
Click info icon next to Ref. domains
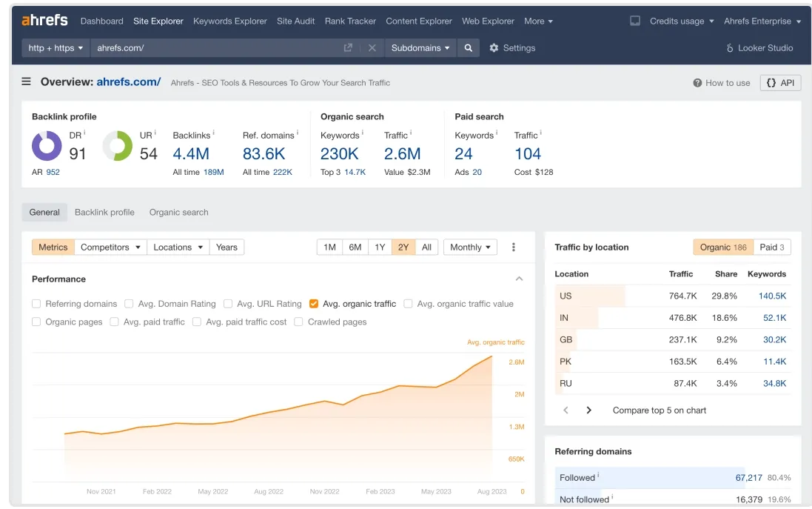(298, 133)
